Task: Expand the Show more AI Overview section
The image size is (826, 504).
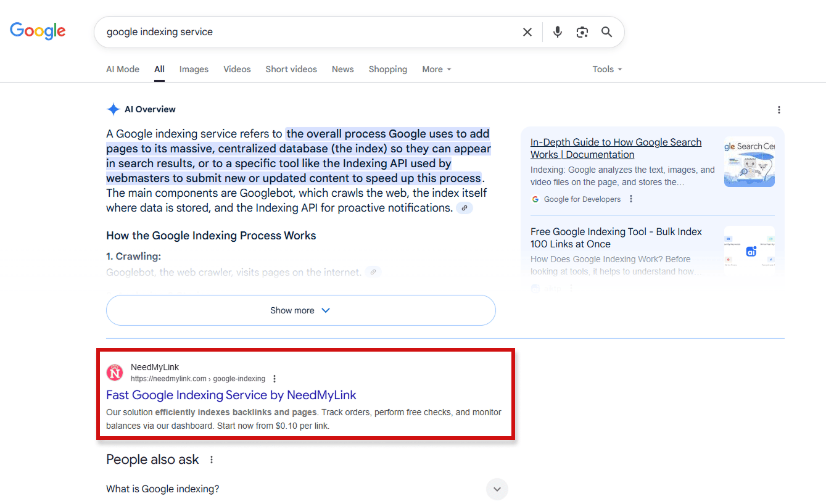Action: (300, 310)
